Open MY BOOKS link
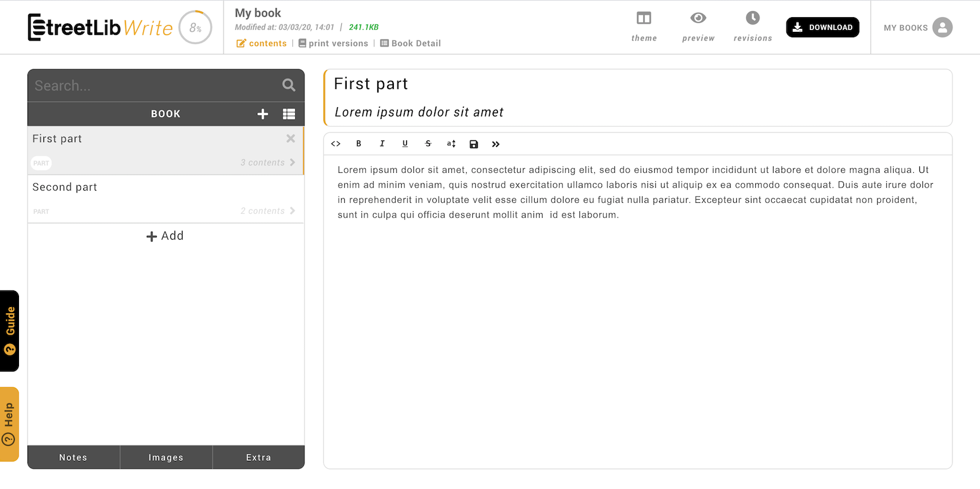The width and height of the screenshot is (980, 489). click(905, 28)
